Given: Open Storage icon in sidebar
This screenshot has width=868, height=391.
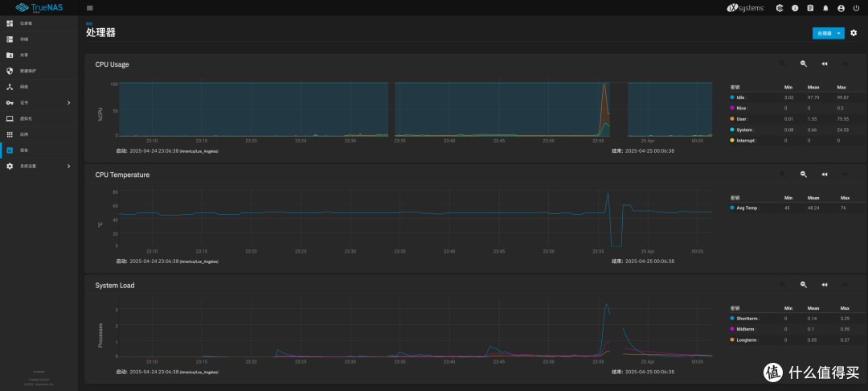Looking at the screenshot, I should [x=10, y=39].
